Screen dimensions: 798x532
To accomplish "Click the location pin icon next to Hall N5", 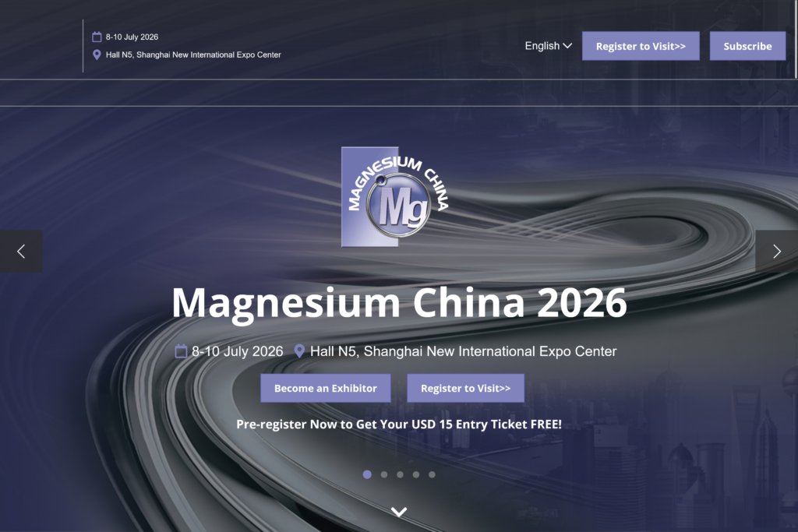I will point(97,55).
